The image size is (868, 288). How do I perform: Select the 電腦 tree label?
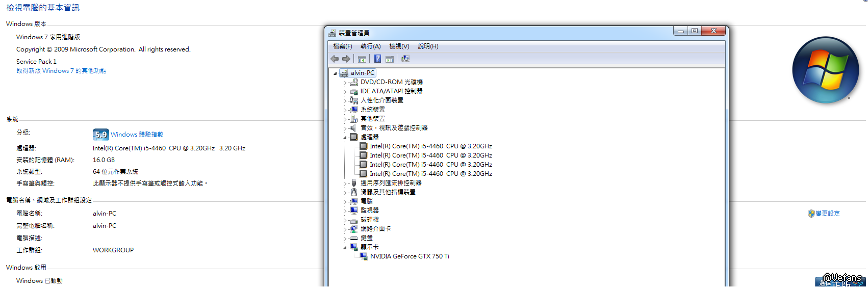click(367, 201)
